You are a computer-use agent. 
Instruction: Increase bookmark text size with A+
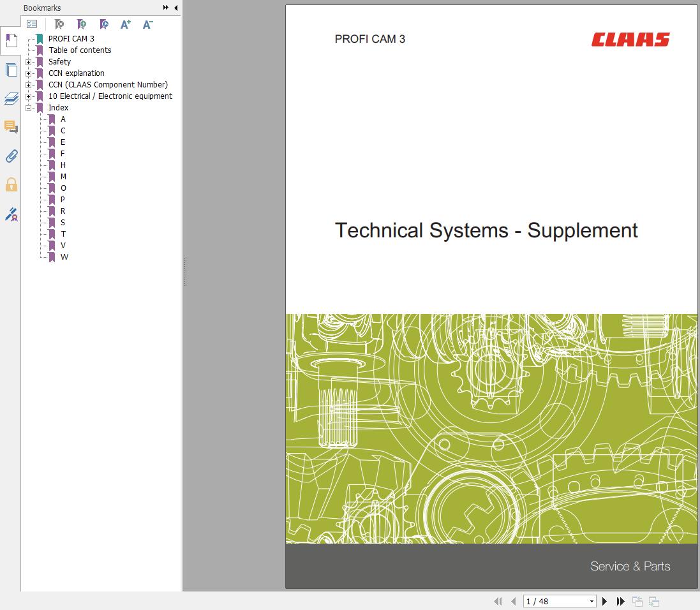[x=126, y=24]
